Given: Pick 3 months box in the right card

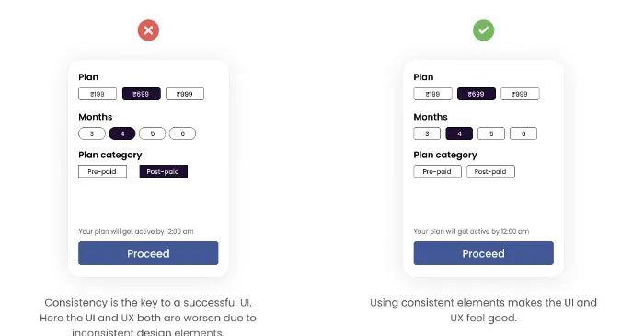Looking at the screenshot, I should (427, 133).
